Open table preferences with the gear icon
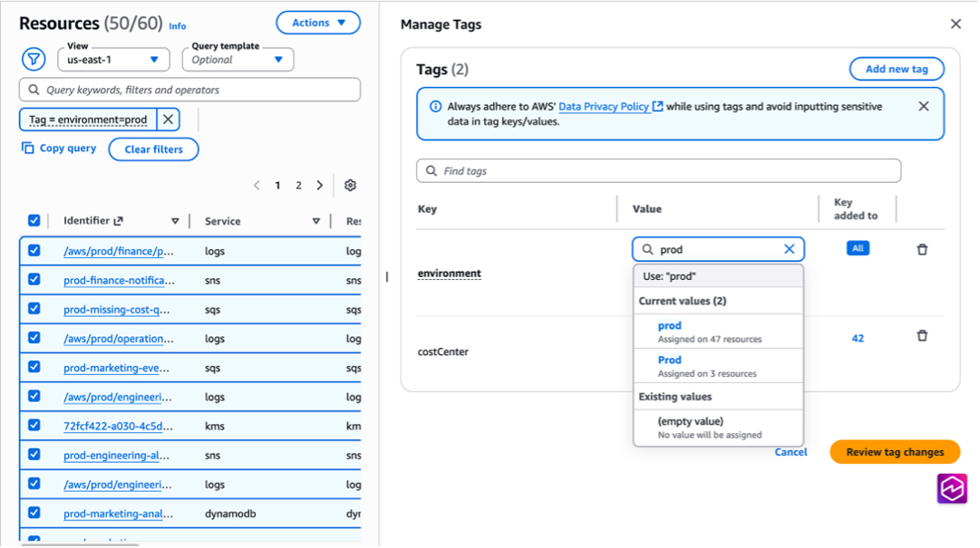Viewport: 980px width, 548px height. (x=350, y=185)
